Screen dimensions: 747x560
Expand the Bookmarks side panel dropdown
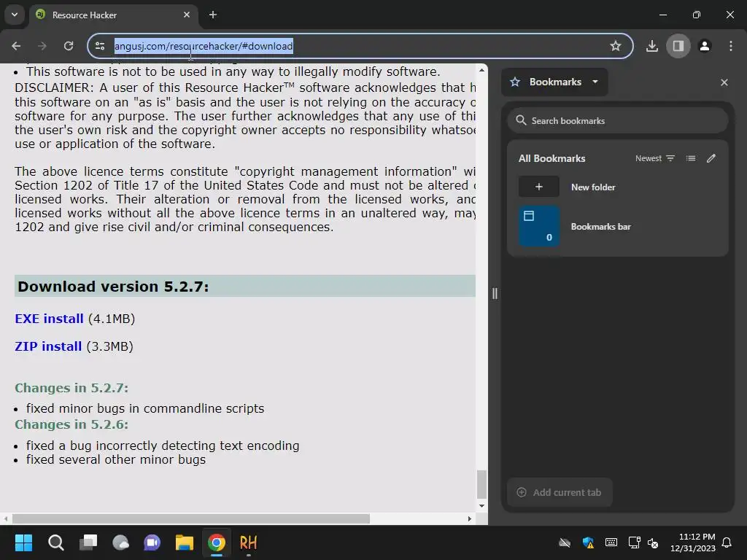click(554, 82)
